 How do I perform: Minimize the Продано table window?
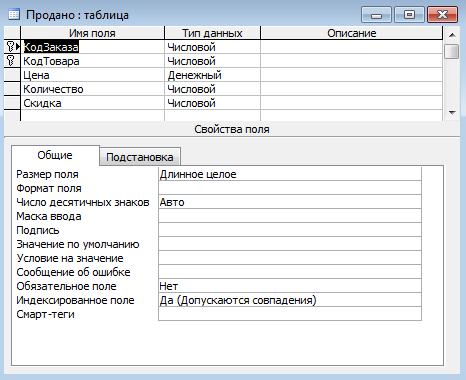click(x=376, y=15)
